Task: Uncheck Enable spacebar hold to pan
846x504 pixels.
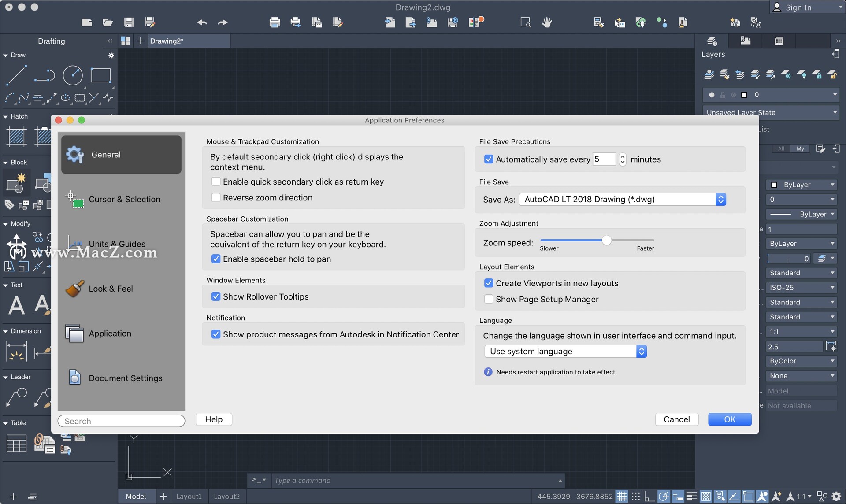Action: click(x=216, y=259)
